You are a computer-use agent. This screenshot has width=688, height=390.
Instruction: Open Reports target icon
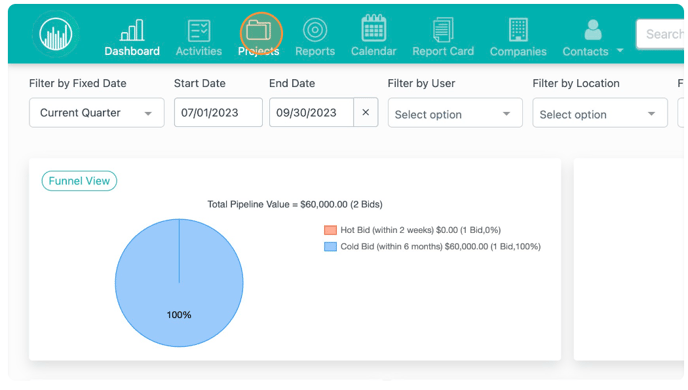coord(315,30)
